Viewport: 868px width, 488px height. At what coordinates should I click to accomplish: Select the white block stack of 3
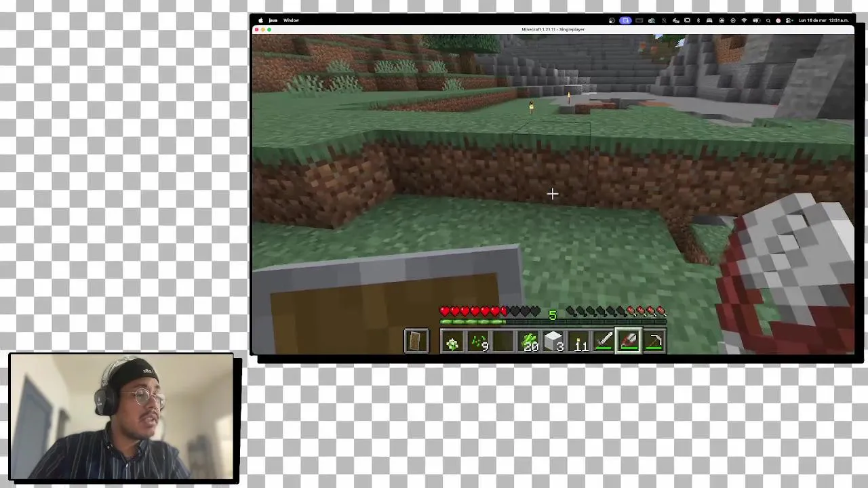coord(555,342)
